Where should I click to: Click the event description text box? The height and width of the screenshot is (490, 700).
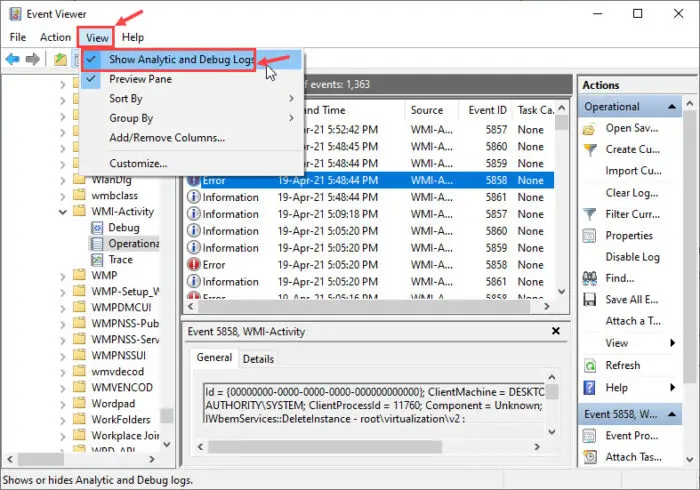tap(374, 405)
